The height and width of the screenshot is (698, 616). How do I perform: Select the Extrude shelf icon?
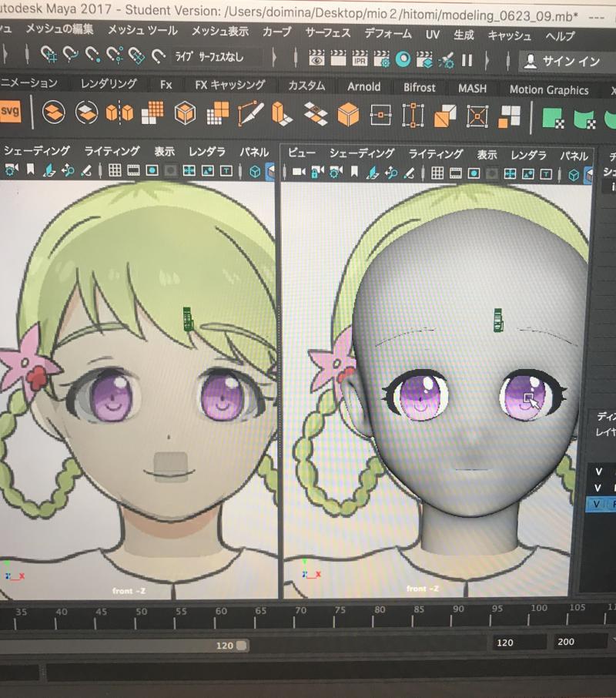282,114
